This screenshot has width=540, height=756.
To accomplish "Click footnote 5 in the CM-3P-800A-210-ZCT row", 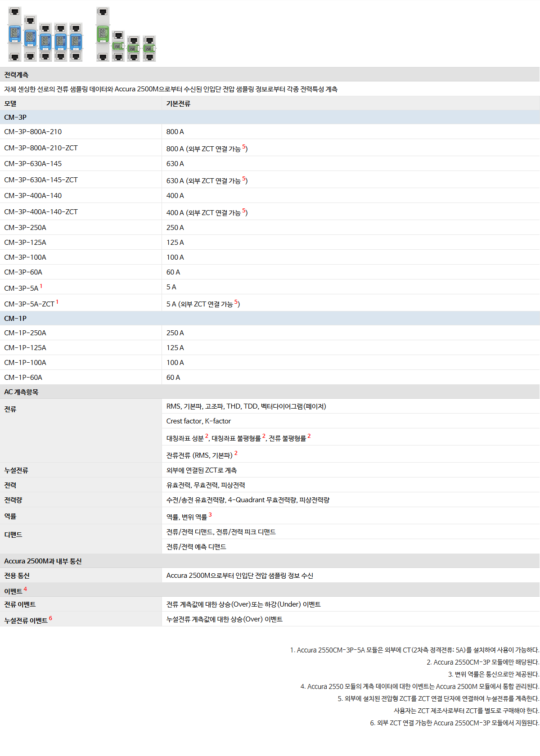I will pos(244,147).
